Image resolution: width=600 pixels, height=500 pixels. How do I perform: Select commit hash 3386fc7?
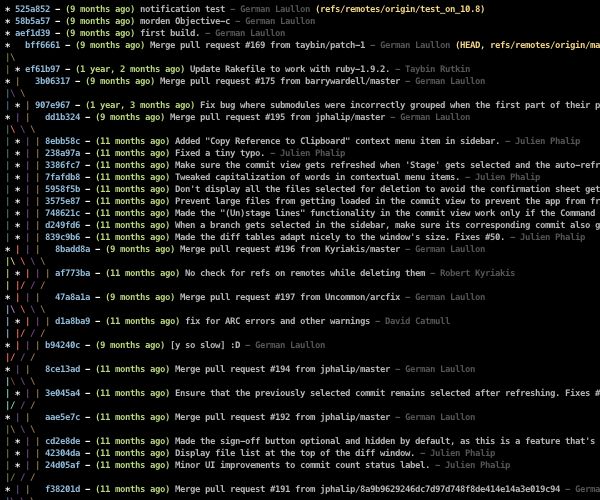tap(63, 165)
